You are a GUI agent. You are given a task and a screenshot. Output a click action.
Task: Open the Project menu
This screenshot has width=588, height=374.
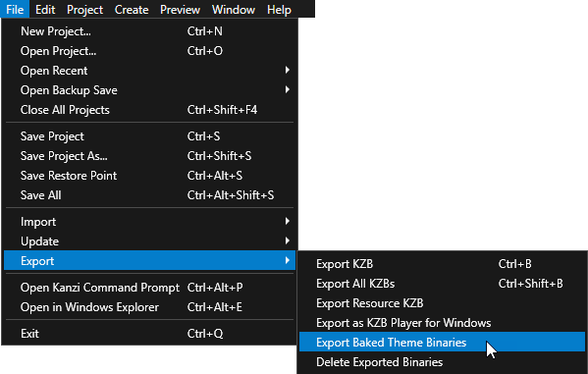tap(84, 9)
